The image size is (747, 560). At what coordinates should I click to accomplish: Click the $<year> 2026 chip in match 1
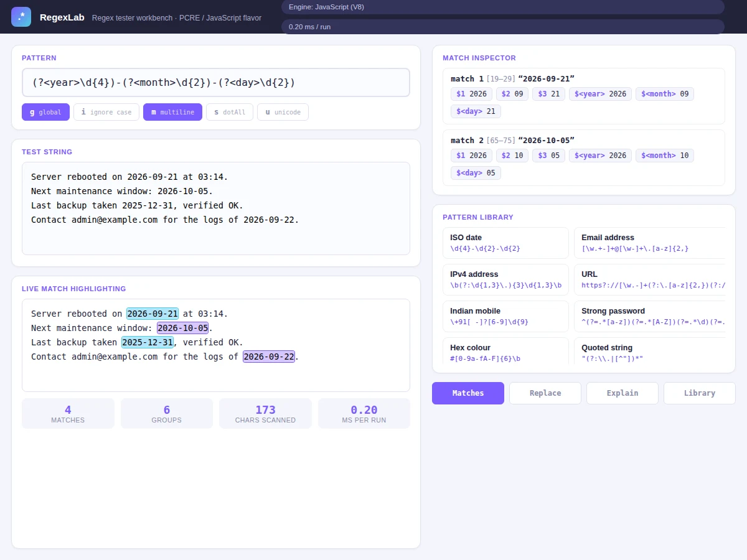(600, 94)
